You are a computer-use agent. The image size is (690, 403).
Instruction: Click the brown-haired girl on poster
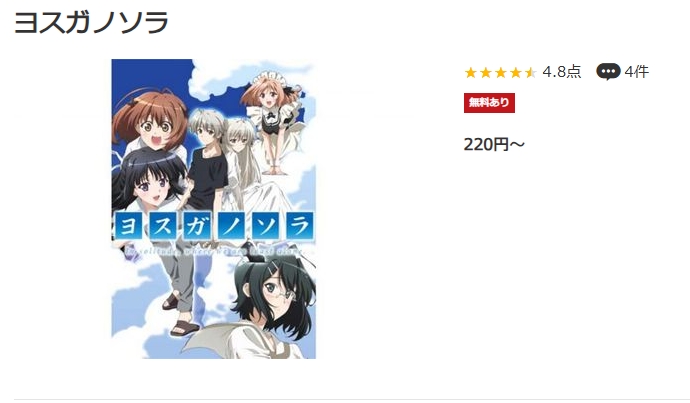pyautogui.click(x=151, y=121)
